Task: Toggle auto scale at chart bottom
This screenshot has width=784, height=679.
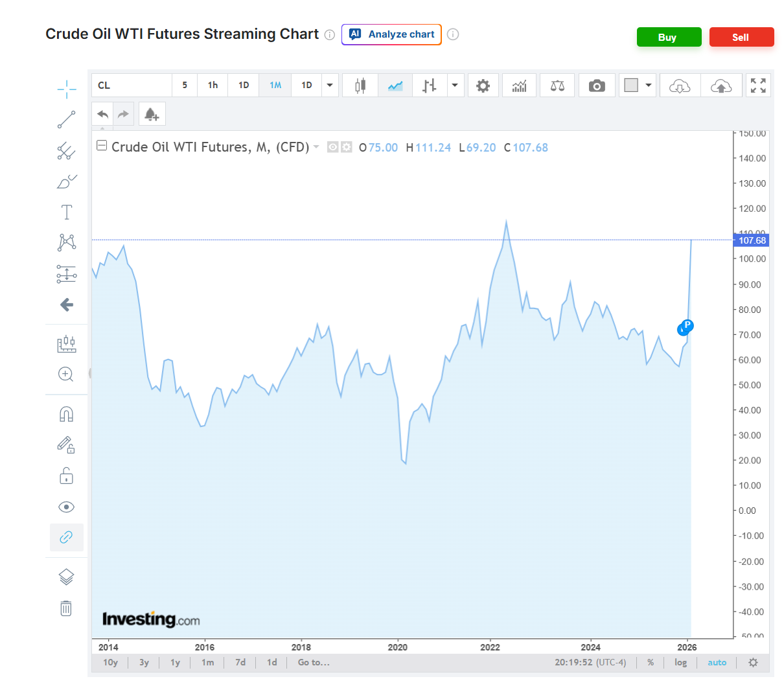Action: [x=717, y=662]
